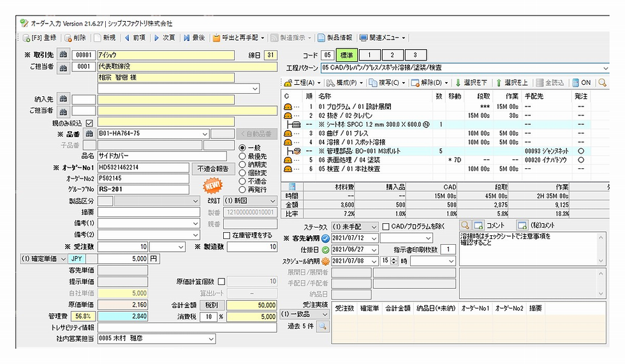Click the sheet material icon on シート材 row
The image size is (625, 364).
click(295, 125)
